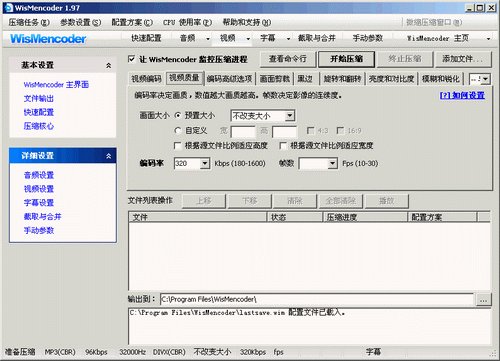Image resolution: width=500 pixels, height=361 pixels.
Task: Open 音频设置 sidebar link
Action: pyautogui.click(x=39, y=175)
